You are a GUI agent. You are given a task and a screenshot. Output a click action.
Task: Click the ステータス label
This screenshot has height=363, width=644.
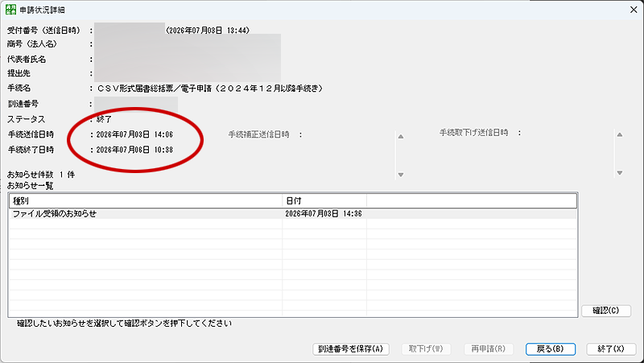tap(27, 119)
